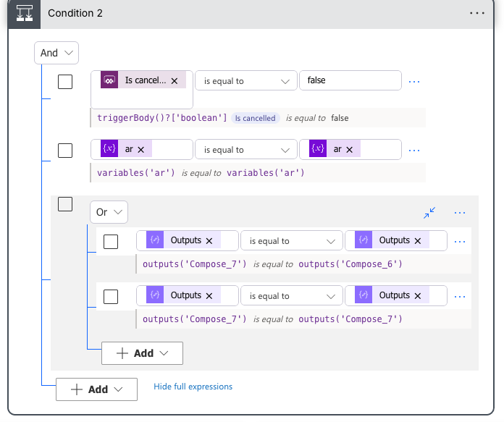Viewport: 504px width, 422px height.
Task: Click the Is cancelled left value field
Action: point(142,90)
